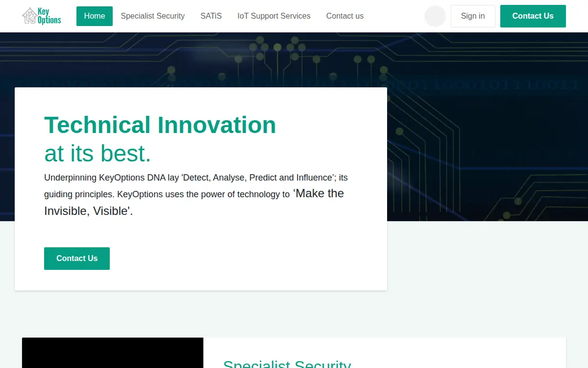Click the black image beside Specialist Security

click(113, 353)
